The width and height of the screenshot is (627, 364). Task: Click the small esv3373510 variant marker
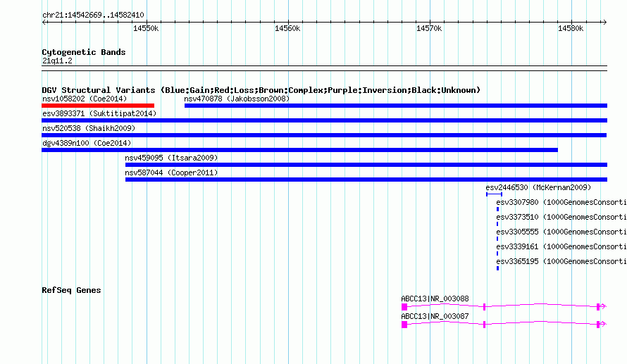497,224
